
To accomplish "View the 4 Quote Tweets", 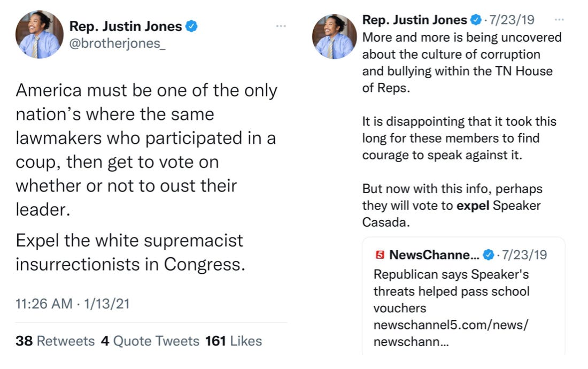I will (x=150, y=341).
